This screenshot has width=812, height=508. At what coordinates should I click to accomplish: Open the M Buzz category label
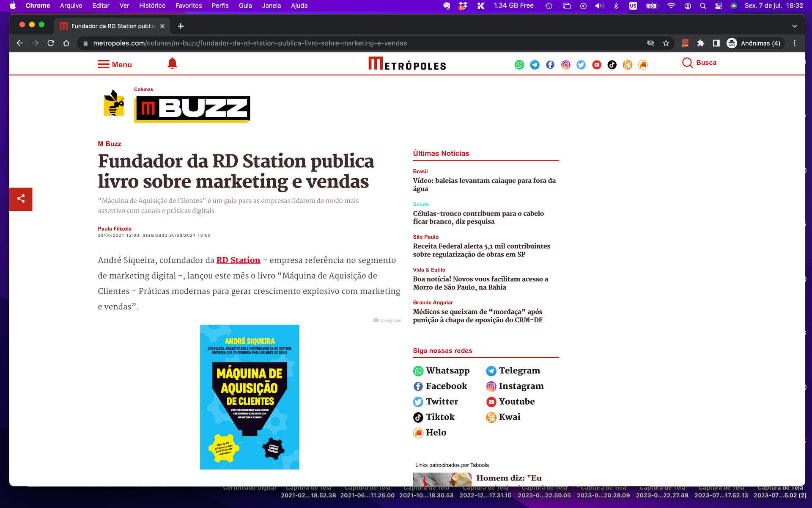tap(110, 144)
